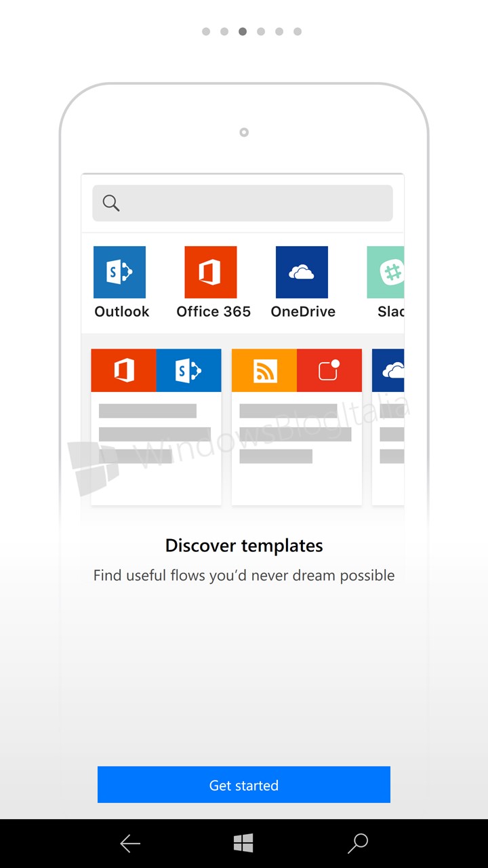Jump to fourth onboarding page dot
The width and height of the screenshot is (488, 868).
tap(261, 31)
